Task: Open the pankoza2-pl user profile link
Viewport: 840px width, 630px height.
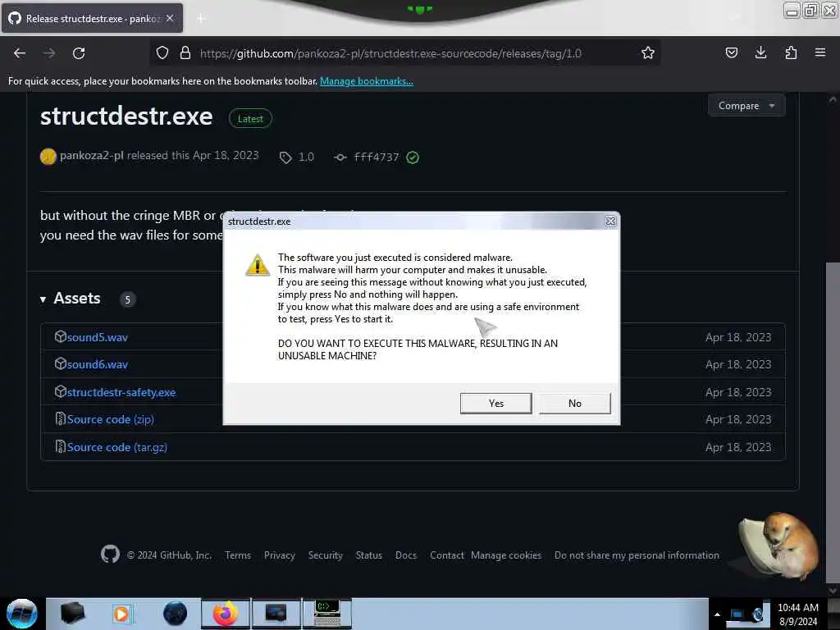Action: (92, 155)
